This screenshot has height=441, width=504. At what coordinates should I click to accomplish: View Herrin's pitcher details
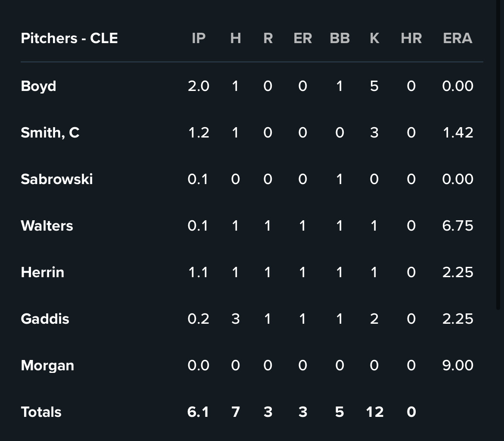(x=42, y=272)
